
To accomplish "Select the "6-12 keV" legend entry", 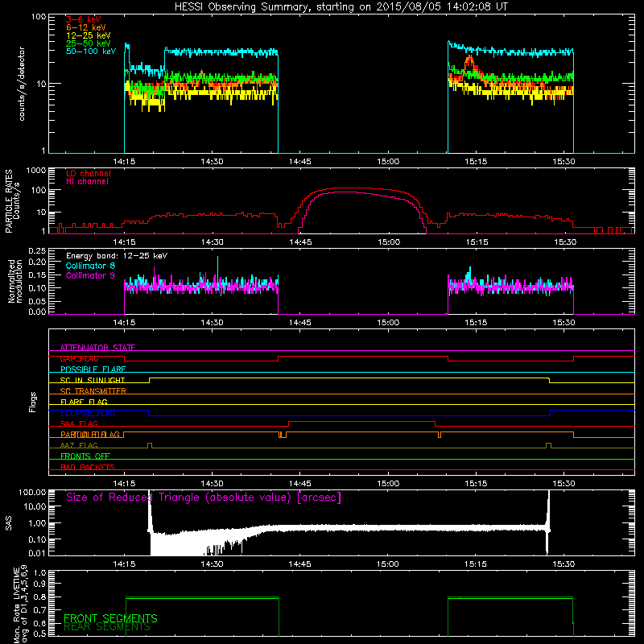I will click(85, 27).
